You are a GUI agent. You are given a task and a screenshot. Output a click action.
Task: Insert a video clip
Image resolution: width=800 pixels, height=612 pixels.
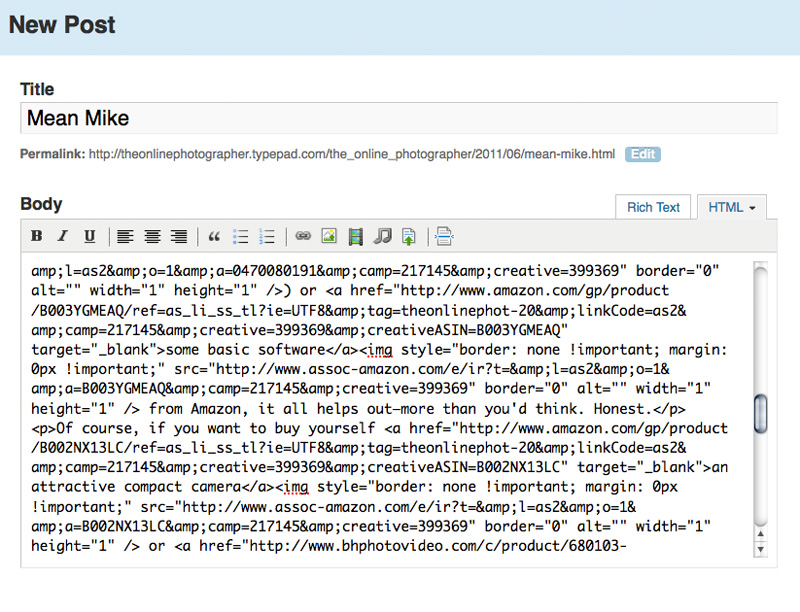tap(355, 237)
